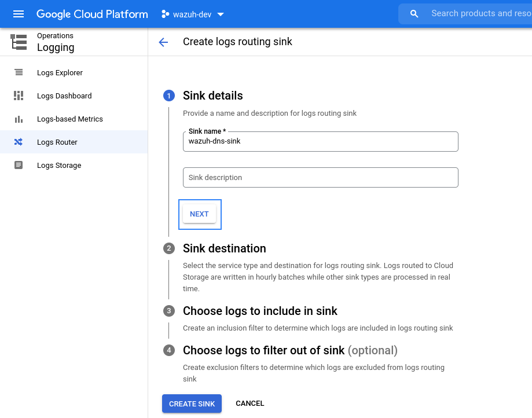The height and width of the screenshot is (418, 532).
Task: Click the back arrow icon
Action: (x=163, y=42)
